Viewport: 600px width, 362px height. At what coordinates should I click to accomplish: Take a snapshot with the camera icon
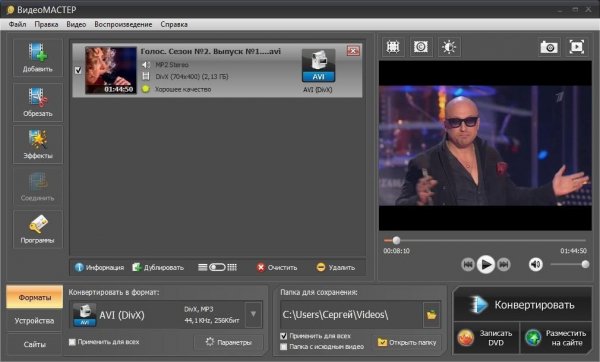tap(549, 47)
